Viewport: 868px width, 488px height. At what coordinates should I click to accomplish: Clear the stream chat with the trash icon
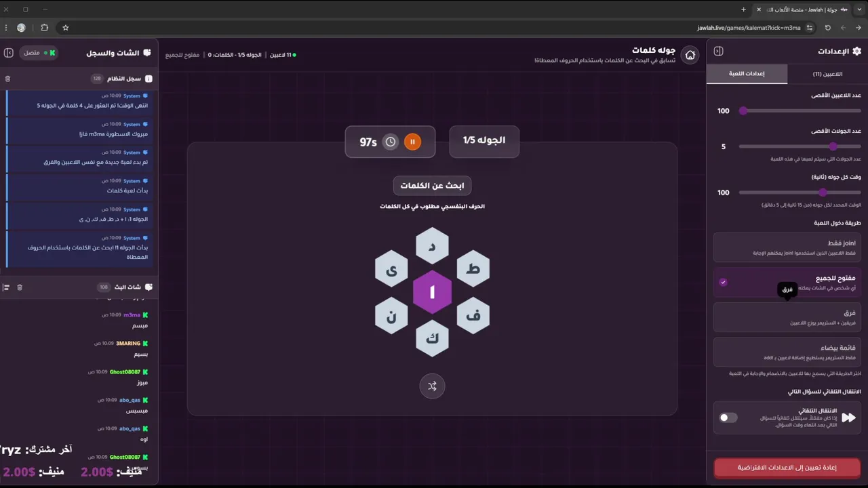point(20,287)
